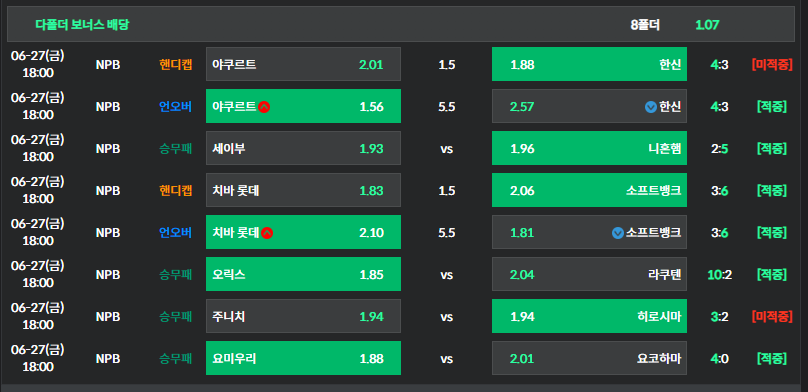Select 소프트뱅크 under odds 1.81
This screenshot has height=392, width=808.
(x=590, y=233)
